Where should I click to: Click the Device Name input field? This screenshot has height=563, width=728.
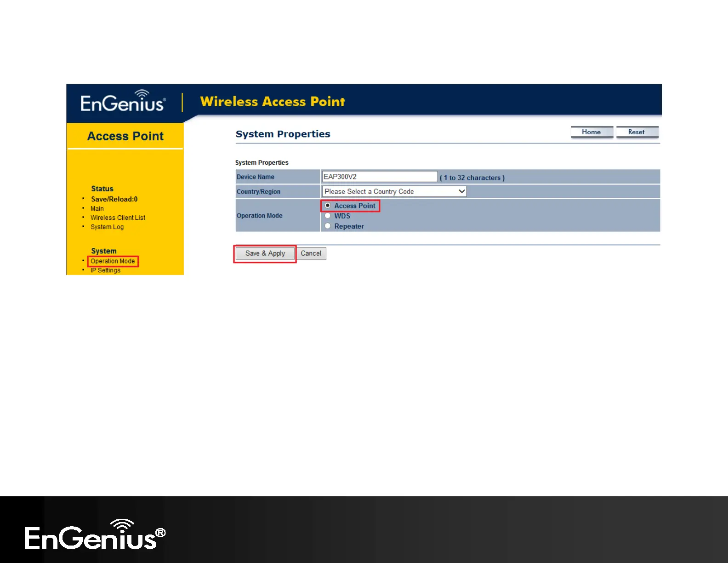(380, 177)
